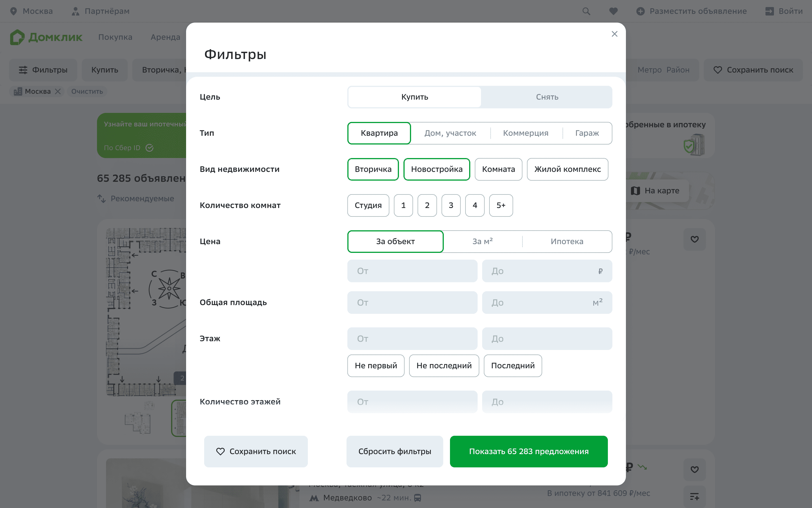Click the plus icon of Разместить объявление
Viewport: 812px width, 508px height.
[x=640, y=11]
